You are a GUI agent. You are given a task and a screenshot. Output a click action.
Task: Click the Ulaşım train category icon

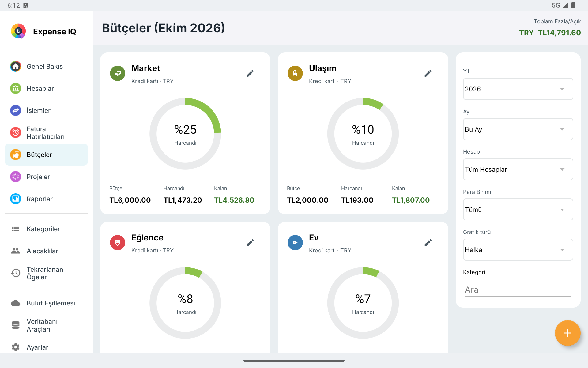pos(295,73)
